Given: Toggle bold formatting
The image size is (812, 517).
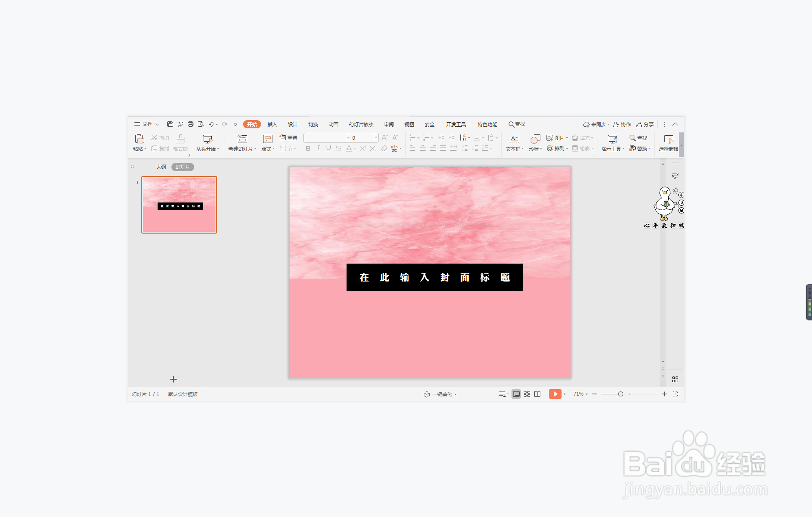Looking at the screenshot, I should (x=308, y=149).
